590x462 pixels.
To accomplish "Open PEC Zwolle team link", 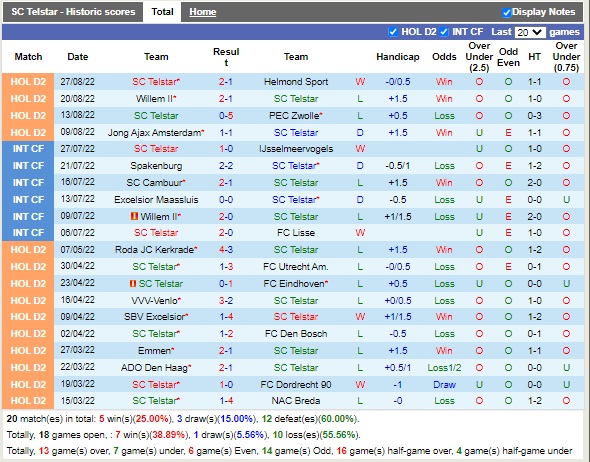I will pos(294,116).
